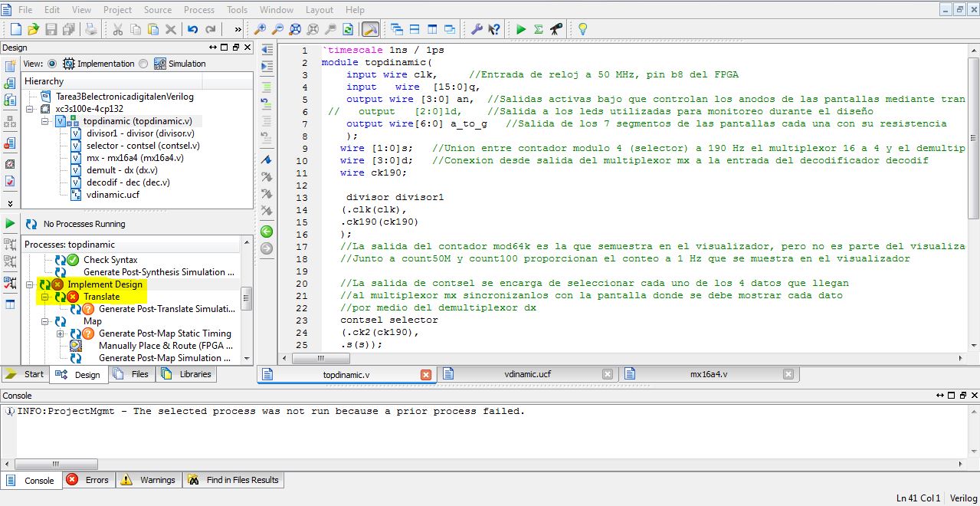Open the Process menu
980x506 pixels.
tap(198, 10)
